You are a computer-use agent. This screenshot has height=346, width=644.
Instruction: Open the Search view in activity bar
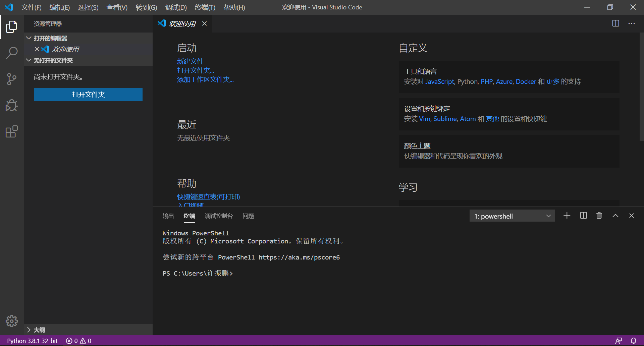(12, 53)
